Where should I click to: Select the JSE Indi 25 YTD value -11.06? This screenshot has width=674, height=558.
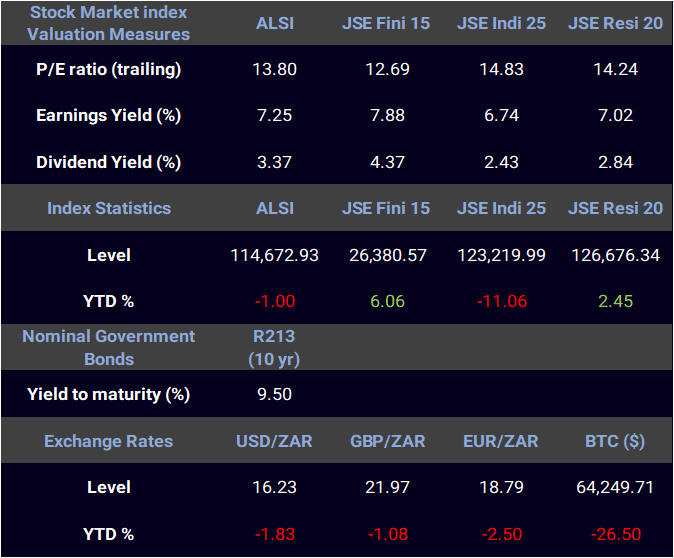point(502,301)
